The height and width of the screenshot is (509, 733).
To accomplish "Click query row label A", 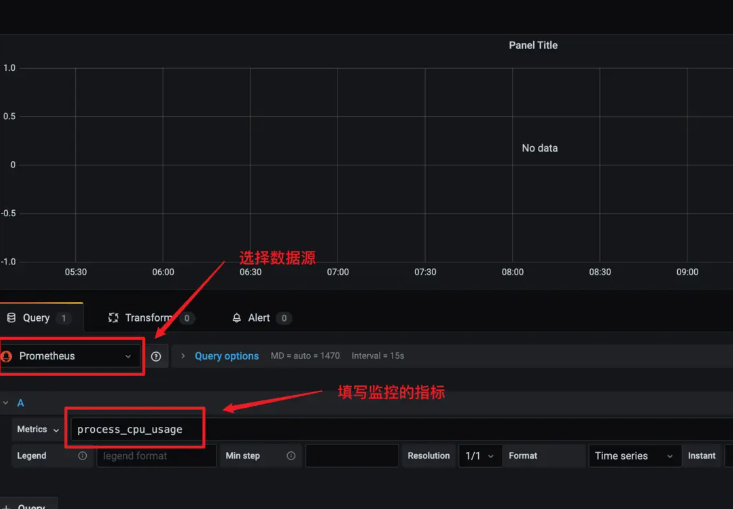I will click(21, 403).
